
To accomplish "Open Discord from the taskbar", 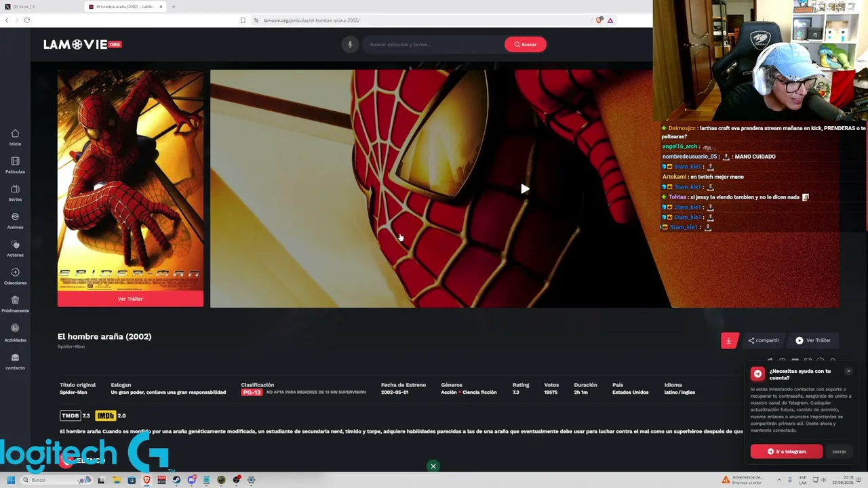I will point(191,480).
